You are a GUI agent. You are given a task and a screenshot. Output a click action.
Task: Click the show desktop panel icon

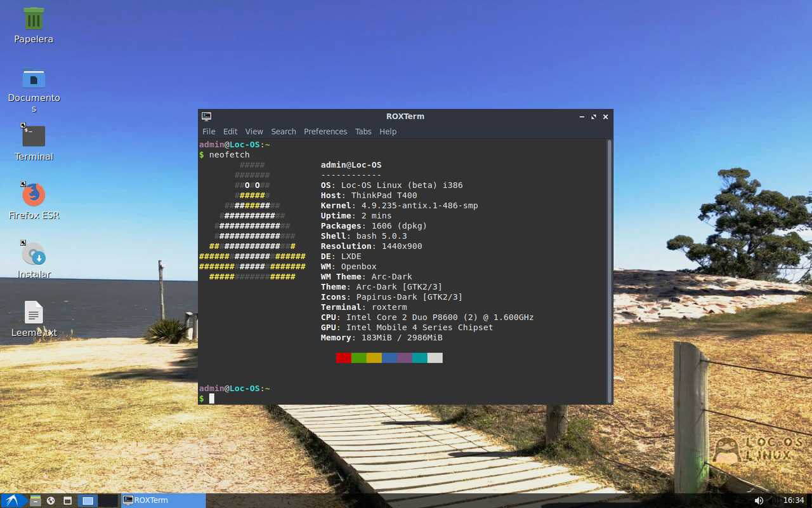click(x=67, y=500)
